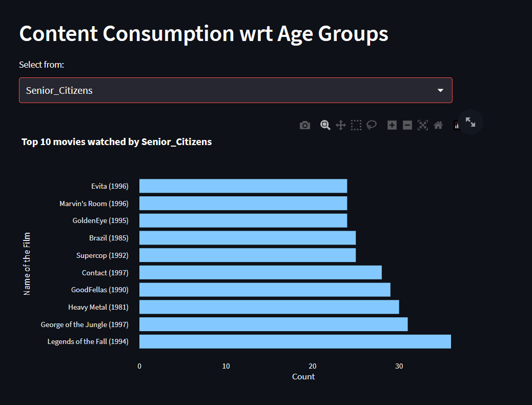
Task: Open the Plotly logo link icon
Action: [456, 125]
